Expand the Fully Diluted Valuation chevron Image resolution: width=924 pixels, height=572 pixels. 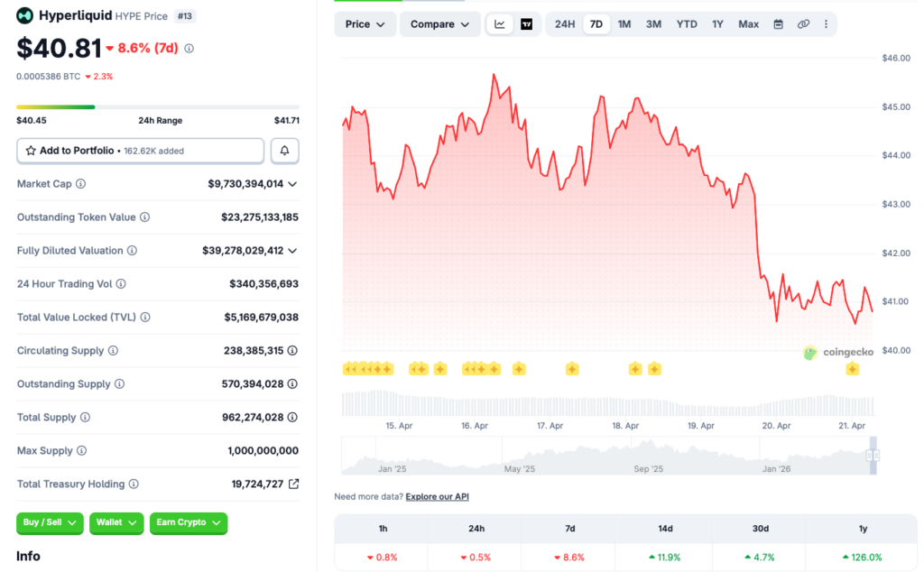pyautogui.click(x=292, y=251)
